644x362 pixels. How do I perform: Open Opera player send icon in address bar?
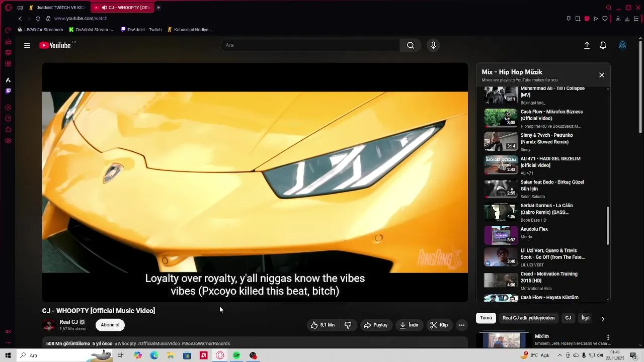[596, 19]
